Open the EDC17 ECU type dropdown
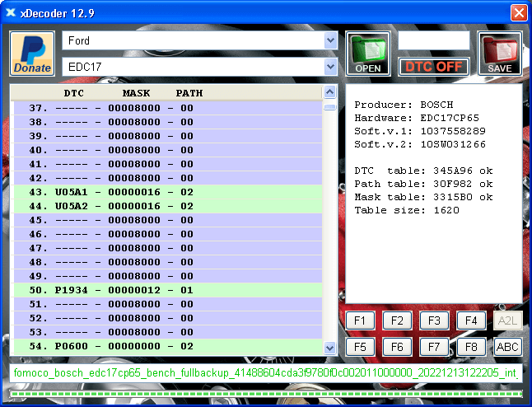This screenshot has width=532, height=407. pyautogui.click(x=330, y=67)
